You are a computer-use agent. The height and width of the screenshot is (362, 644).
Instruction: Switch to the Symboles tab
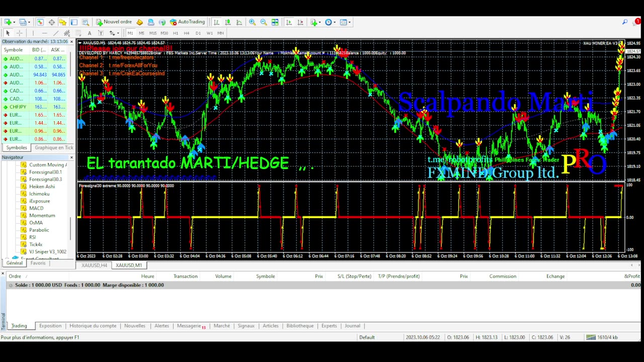coord(17,148)
